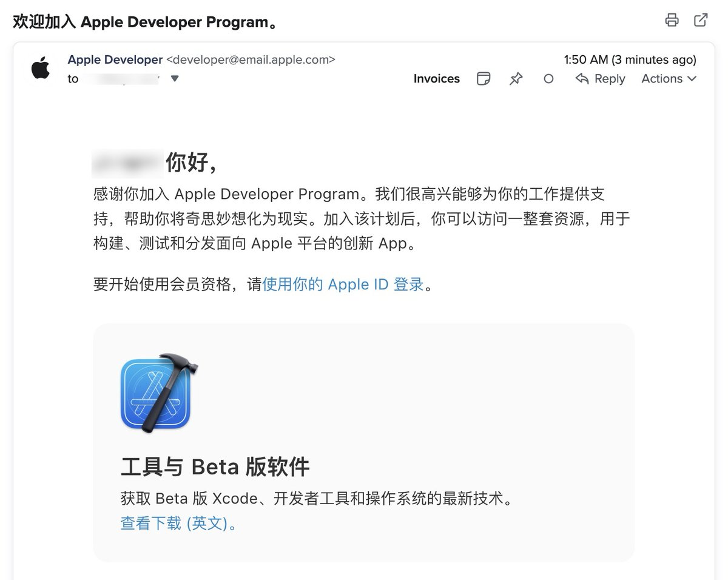Open '使用你的 Apple ID 登录' link
The width and height of the screenshot is (728, 580).
343,285
